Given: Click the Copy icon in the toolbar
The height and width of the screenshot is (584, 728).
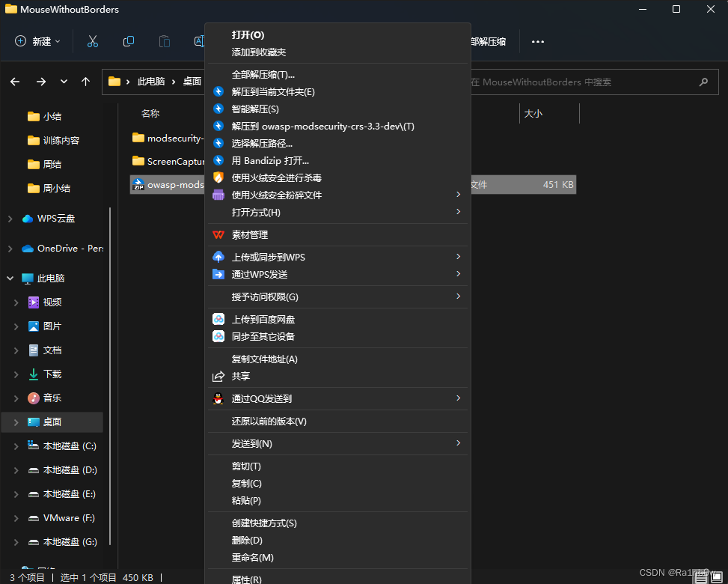Looking at the screenshot, I should point(128,42).
